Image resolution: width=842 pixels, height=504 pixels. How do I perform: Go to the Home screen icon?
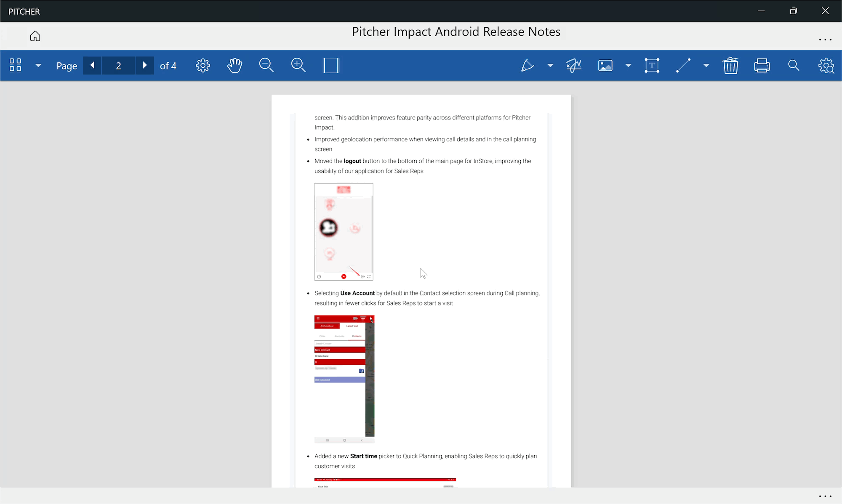click(x=35, y=36)
